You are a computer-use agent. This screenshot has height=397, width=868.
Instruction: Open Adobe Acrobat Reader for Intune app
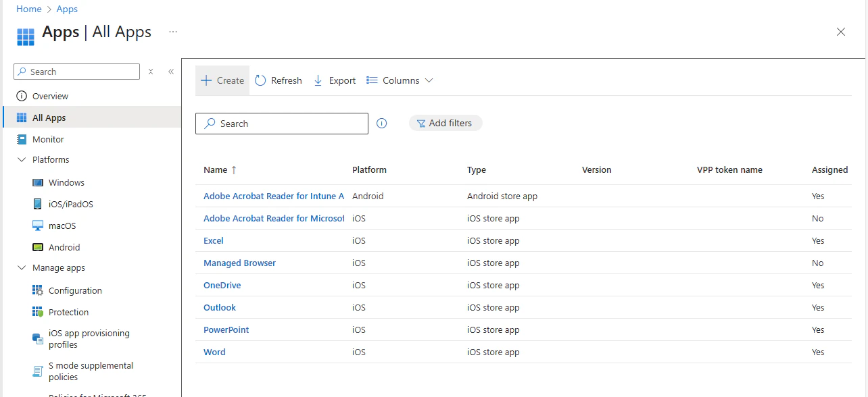(274, 196)
